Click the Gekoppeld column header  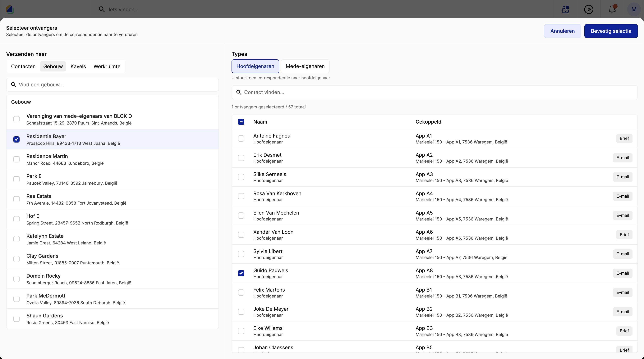tap(428, 122)
